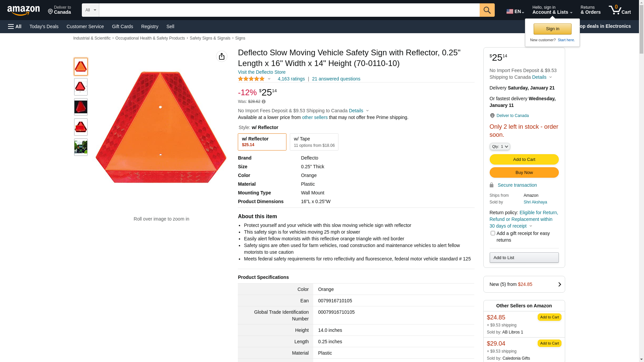Open the search category All dropdown

point(90,10)
